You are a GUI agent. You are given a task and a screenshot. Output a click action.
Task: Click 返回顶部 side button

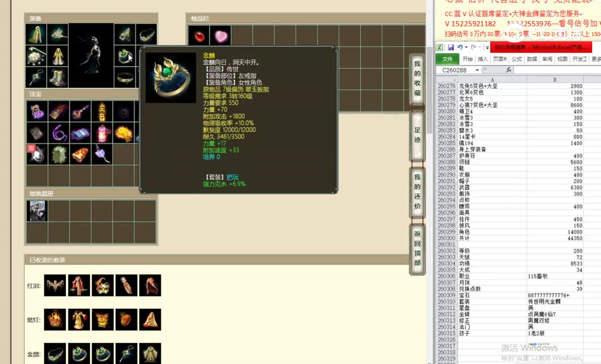point(417,248)
